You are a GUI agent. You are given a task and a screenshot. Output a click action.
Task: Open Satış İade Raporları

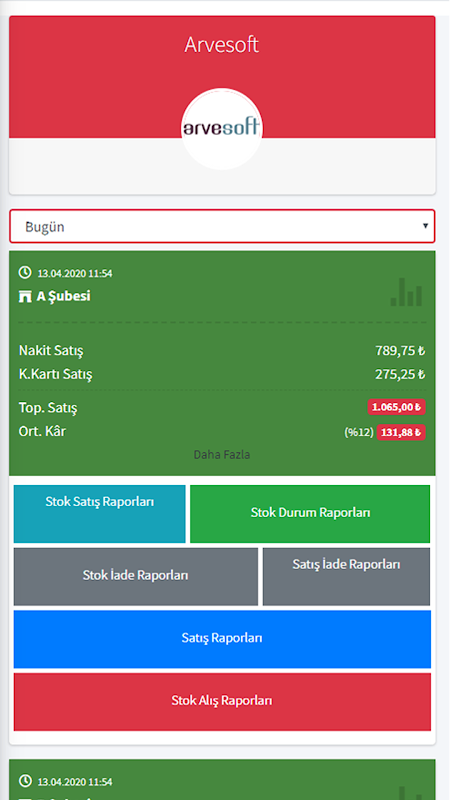[346, 577]
